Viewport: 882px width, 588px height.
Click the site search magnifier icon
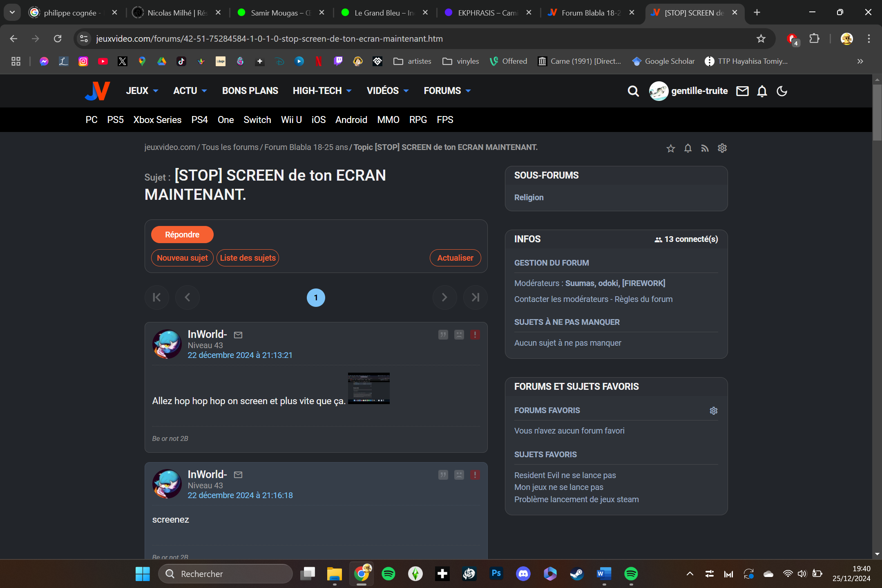(633, 91)
